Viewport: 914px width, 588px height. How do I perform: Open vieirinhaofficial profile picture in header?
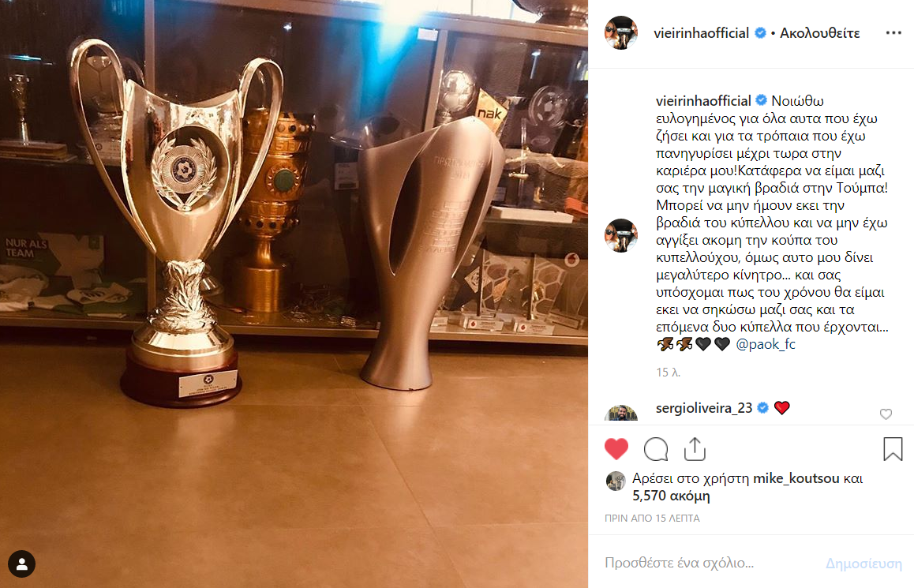pyautogui.click(x=621, y=32)
